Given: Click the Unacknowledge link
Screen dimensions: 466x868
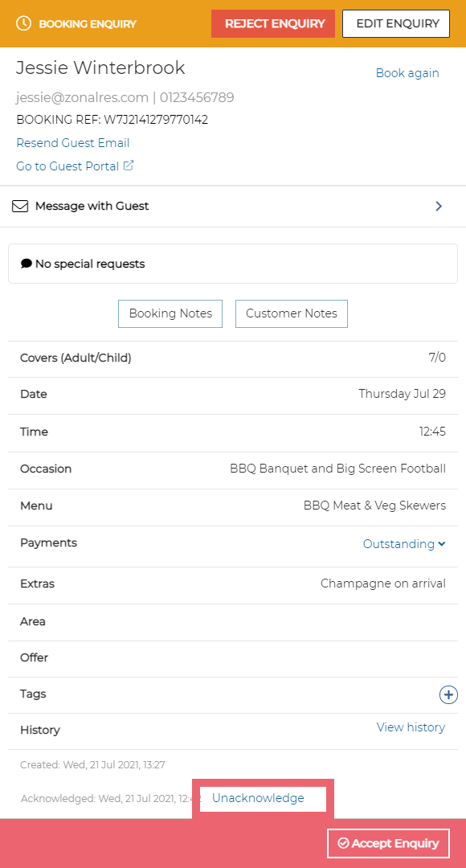Looking at the screenshot, I should coord(258,798).
